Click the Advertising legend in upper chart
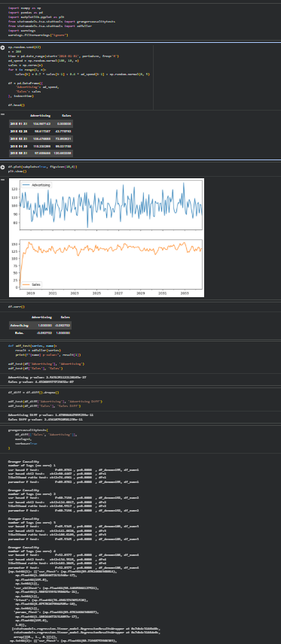 (x=36, y=185)
